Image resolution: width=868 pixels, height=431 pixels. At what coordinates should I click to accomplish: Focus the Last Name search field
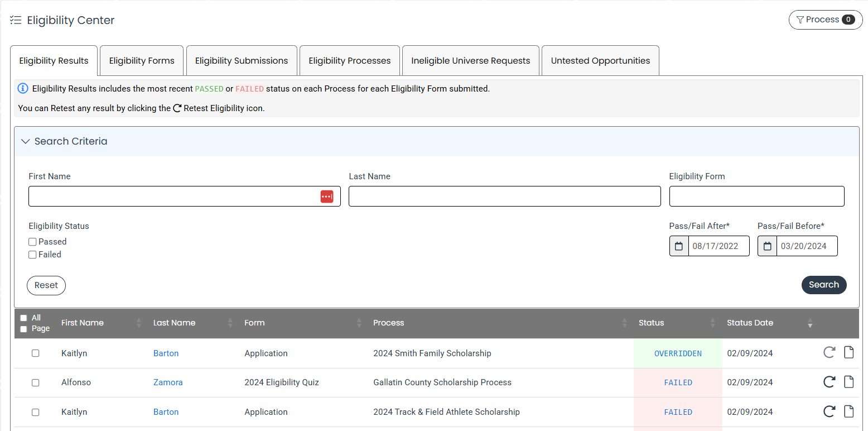click(505, 197)
